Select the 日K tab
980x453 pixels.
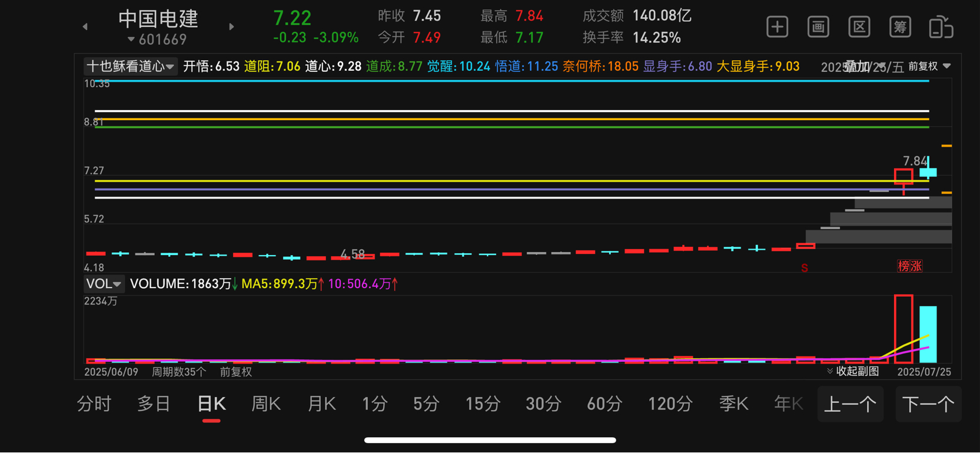pyautogui.click(x=211, y=404)
